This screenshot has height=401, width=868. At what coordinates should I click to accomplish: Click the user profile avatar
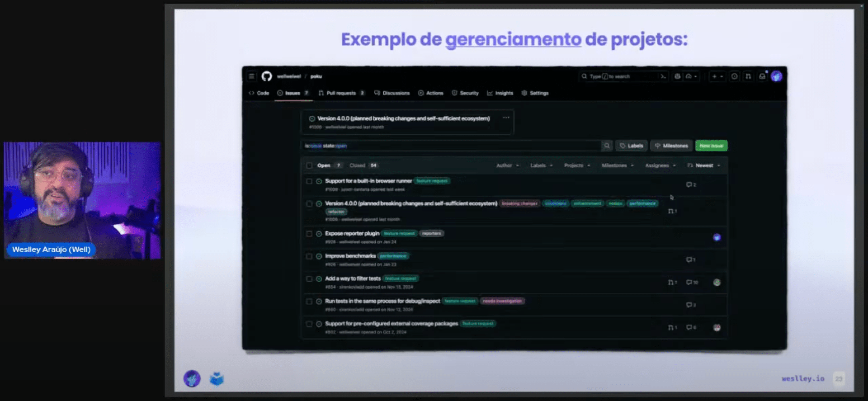(x=776, y=76)
